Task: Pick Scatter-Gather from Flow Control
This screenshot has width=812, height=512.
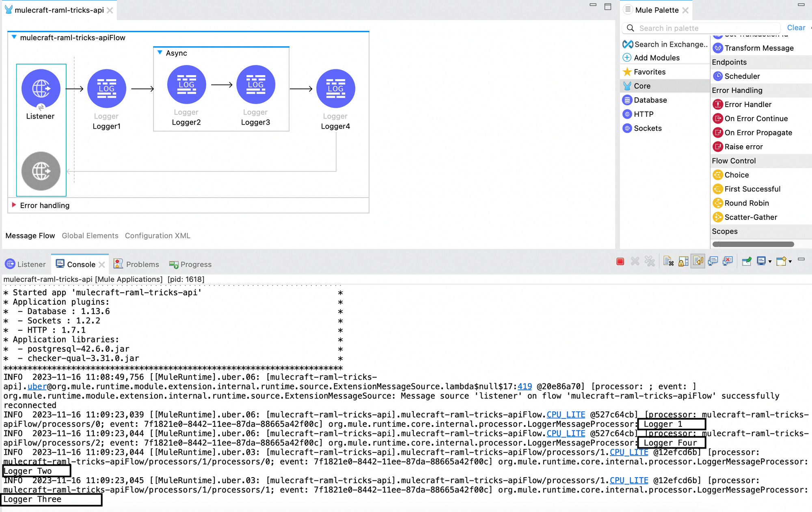Action: 750,217
